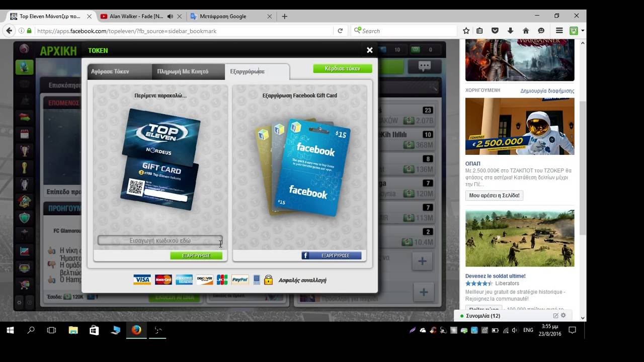The height and width of the screenshot is (362, 644).
Task: Open the calendar icon in game sidebar
Action: 24,134
